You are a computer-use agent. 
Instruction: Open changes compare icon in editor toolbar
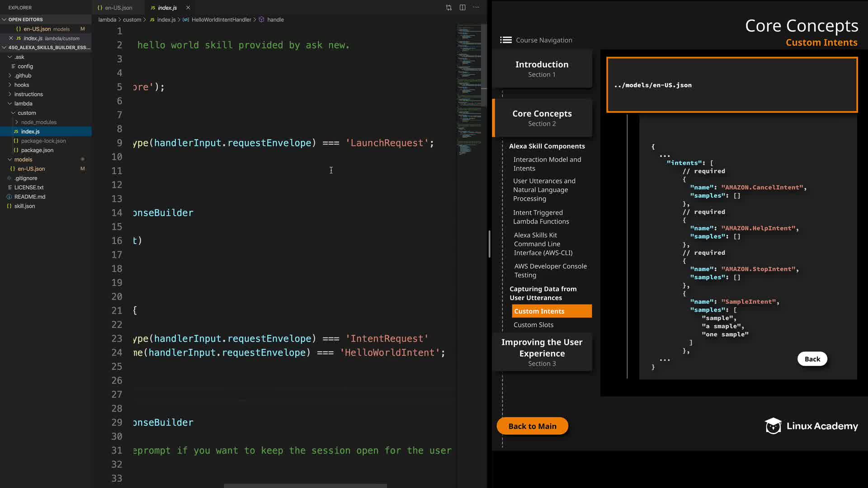(x=448, y=8)
